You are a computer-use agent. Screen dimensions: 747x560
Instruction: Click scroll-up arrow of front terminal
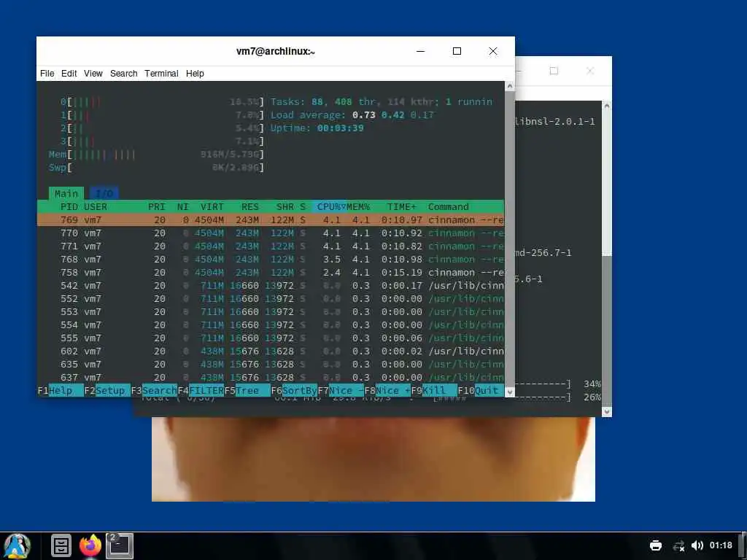click(509, 86)
